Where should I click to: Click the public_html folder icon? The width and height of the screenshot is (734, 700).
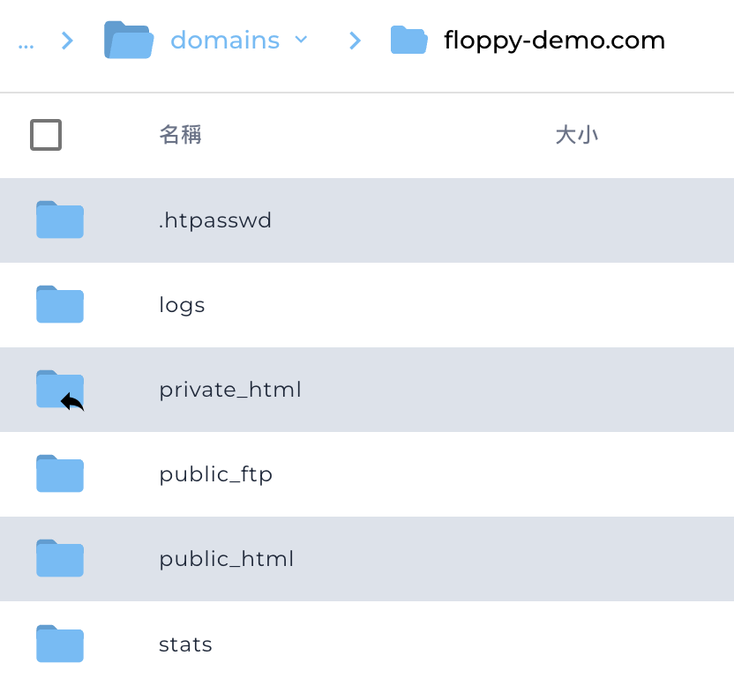(x=60, y=559)
